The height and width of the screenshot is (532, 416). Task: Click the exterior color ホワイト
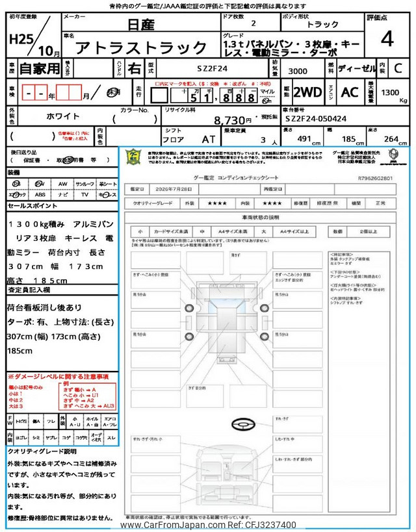click(63, 116)
